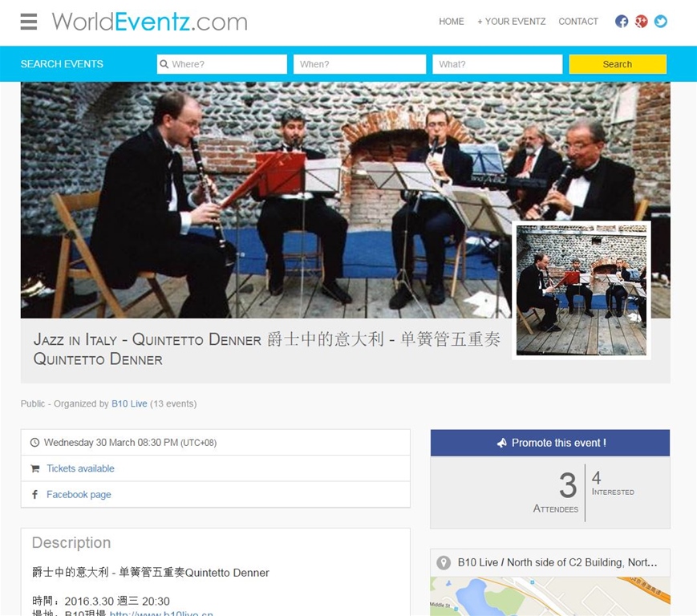Focus the What? search field

click(497, 64)
